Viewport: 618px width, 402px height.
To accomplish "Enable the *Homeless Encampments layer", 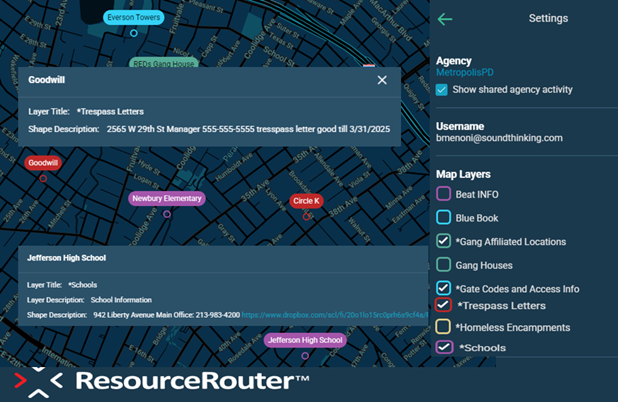I will coord(443,327).
